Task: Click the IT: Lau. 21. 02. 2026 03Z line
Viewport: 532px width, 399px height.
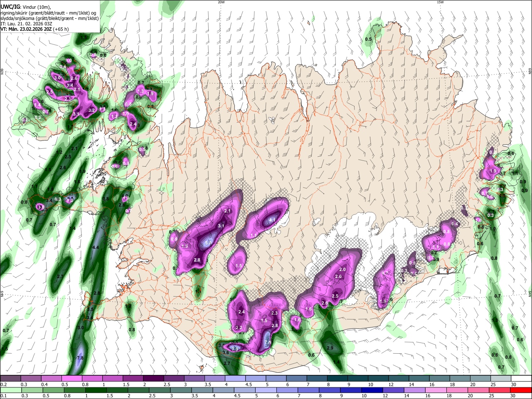Action: pyautogui.click(x=26, y=24)
